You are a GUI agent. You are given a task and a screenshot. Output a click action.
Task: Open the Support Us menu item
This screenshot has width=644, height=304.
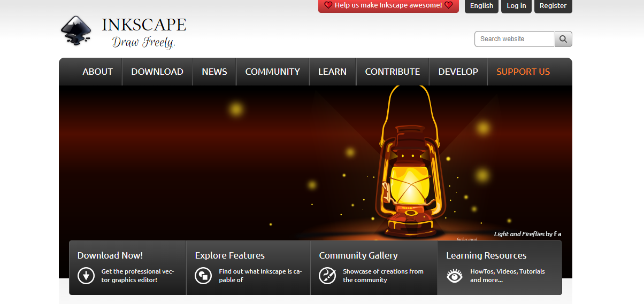click(x=523, y=72)
